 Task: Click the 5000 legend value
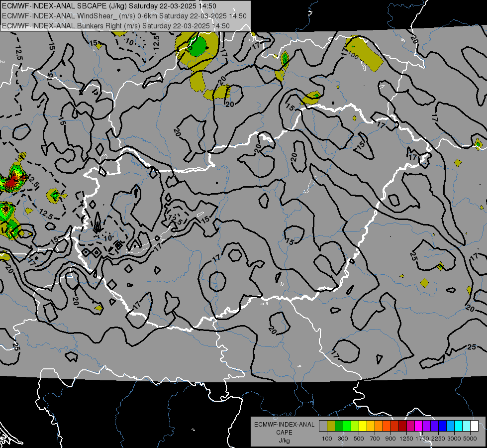point(470,439)
